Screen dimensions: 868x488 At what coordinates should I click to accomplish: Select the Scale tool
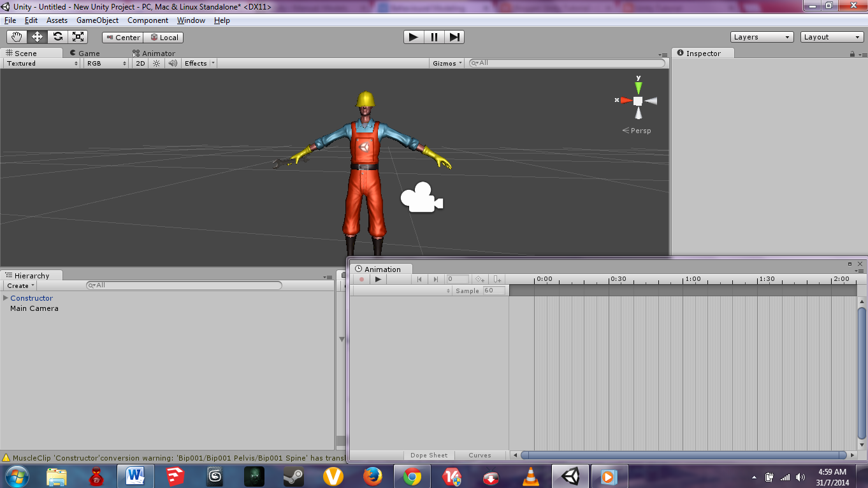click(78, 36)
